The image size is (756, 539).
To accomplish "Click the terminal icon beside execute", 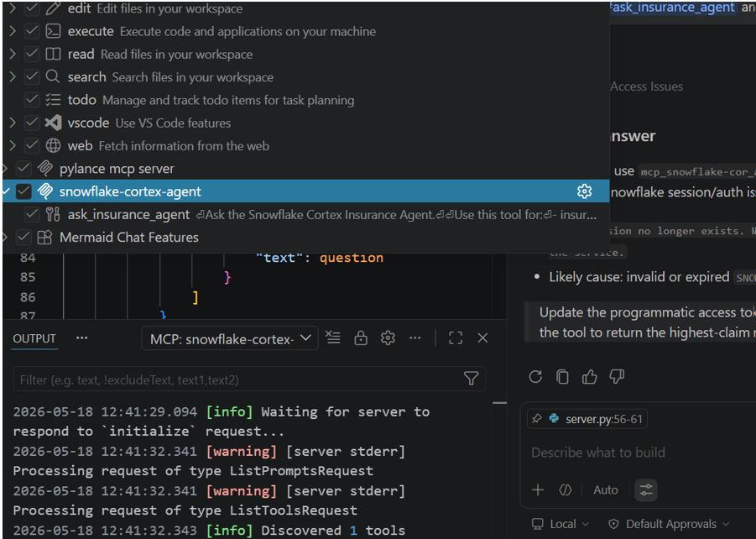I will point(53,31).
